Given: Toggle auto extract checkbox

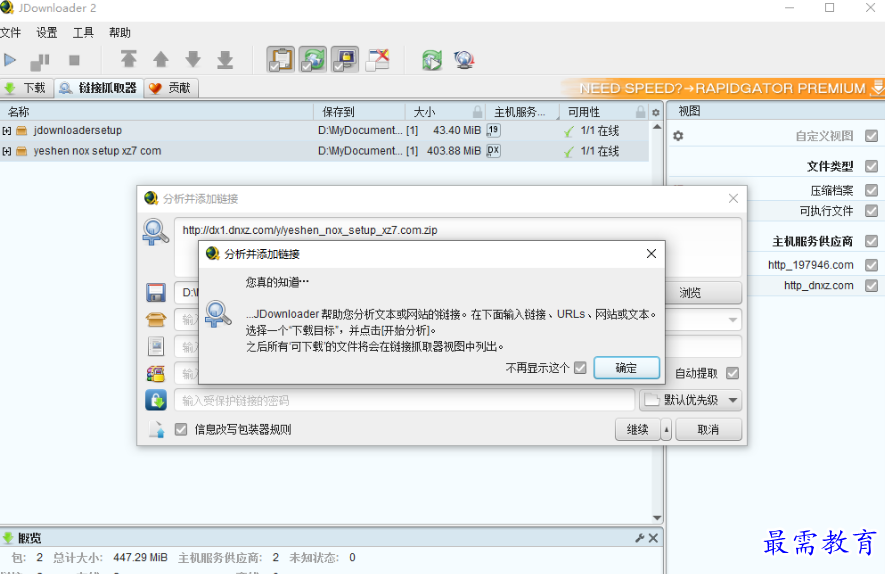Looking at the screenshot, I should point(732,373).
